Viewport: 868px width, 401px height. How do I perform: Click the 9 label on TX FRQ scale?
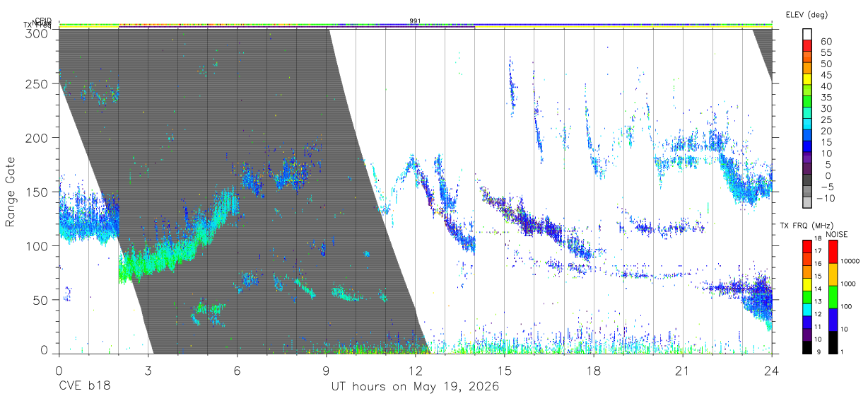[x=818, y=352]
